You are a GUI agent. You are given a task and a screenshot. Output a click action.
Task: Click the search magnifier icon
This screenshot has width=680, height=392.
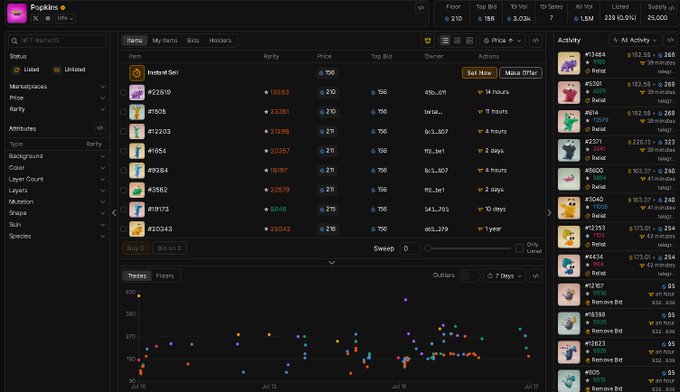pos(14,41)
